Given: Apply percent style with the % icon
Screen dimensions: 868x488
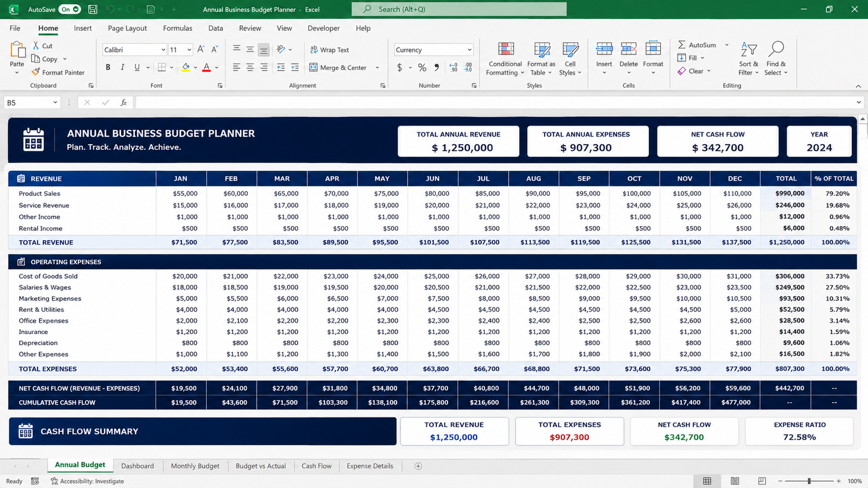Looking at the screenshot, I should click(422, 68).
